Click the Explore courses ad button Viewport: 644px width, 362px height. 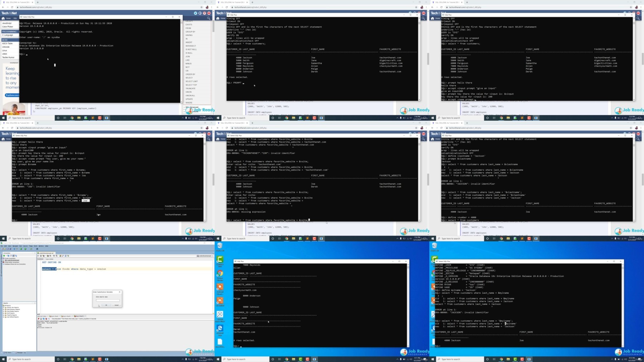12,95
